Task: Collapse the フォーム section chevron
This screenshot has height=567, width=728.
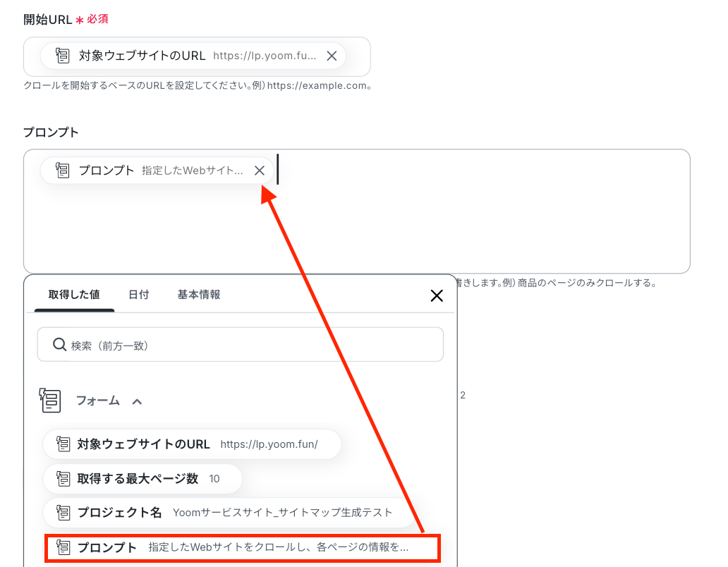Action: pos(137,401)
